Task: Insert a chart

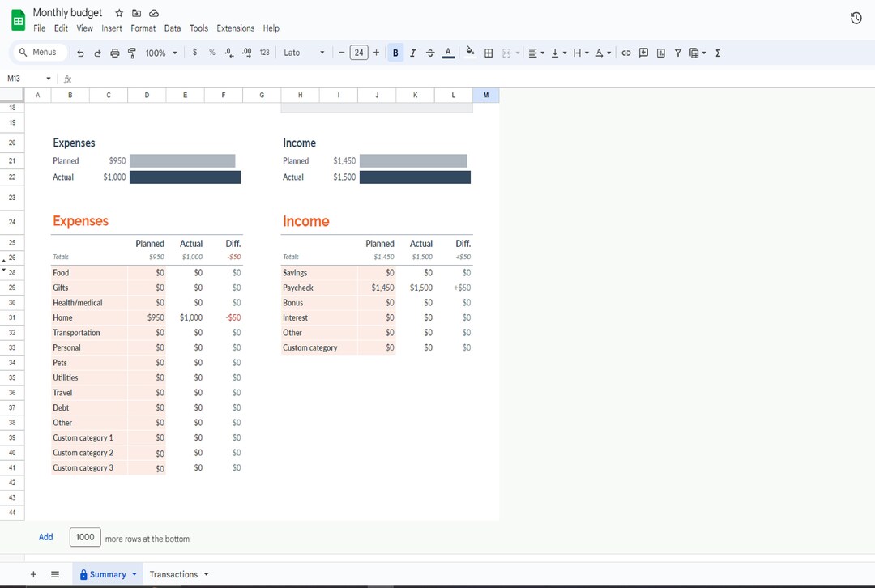Action: [x=661, y=53]
